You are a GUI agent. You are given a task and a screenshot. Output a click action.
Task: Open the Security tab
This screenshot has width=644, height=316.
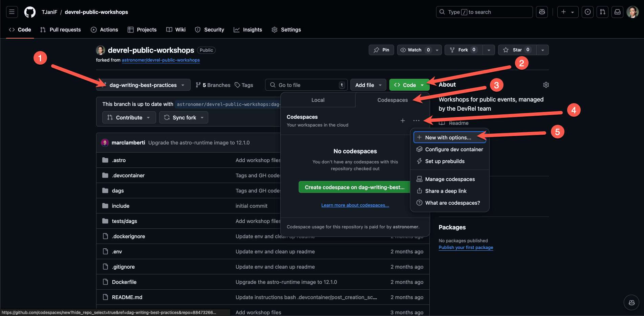[210, 29]
